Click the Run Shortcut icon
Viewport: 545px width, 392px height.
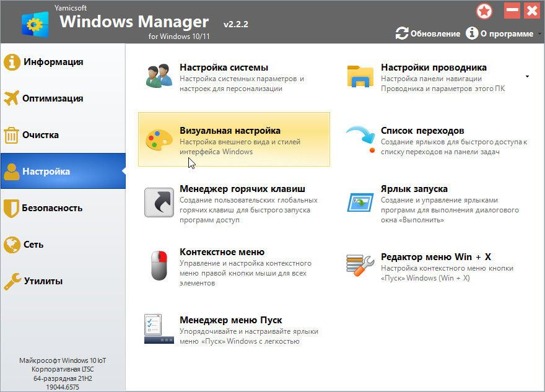click(360, 203)
